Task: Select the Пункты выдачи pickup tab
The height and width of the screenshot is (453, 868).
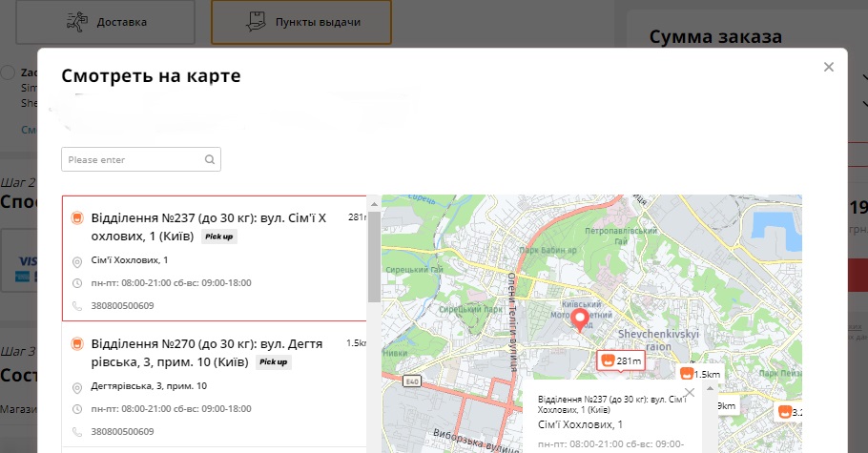Action: tap(301, 21)
